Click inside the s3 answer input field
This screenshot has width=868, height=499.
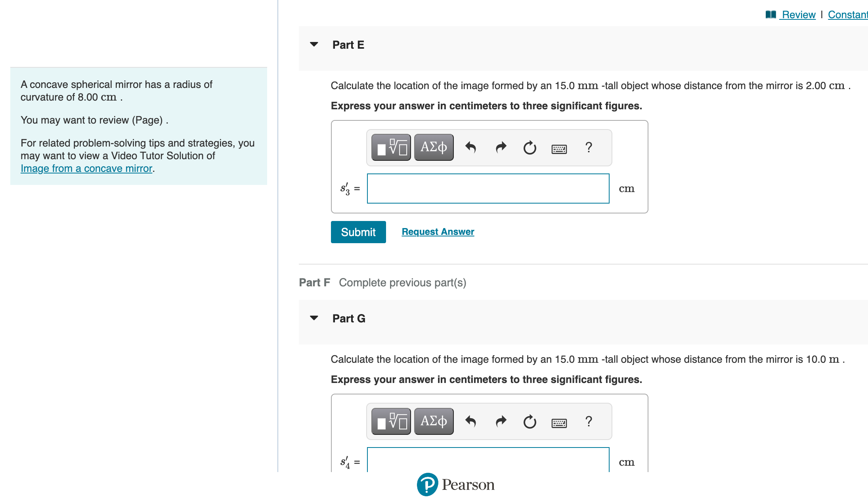[x=488, y=189]
